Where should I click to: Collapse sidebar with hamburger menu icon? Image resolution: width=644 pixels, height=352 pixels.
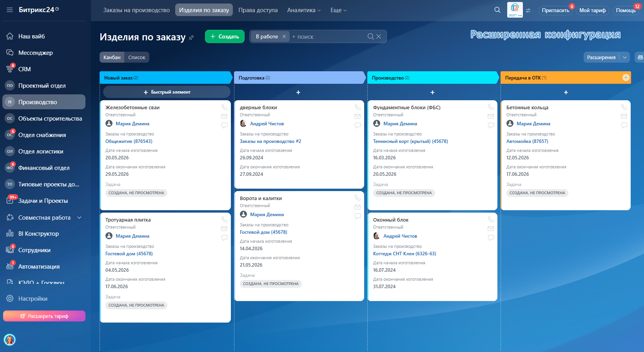pos(10,10)
